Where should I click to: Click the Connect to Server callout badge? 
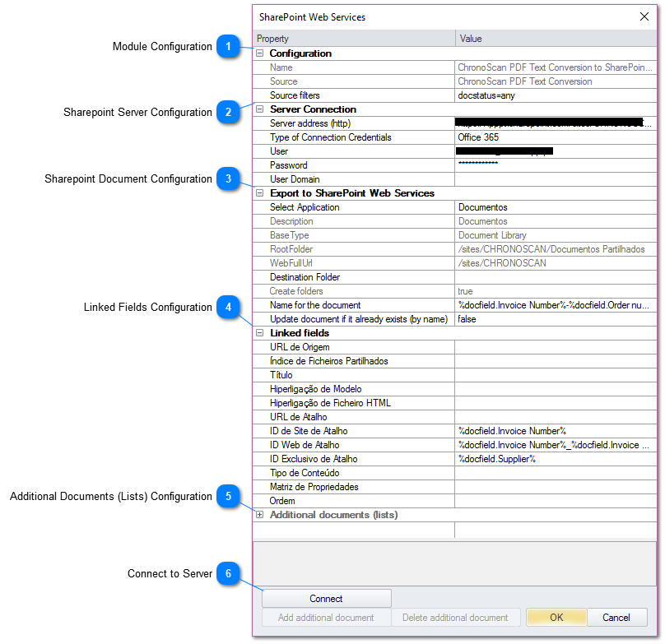(228, 573)
